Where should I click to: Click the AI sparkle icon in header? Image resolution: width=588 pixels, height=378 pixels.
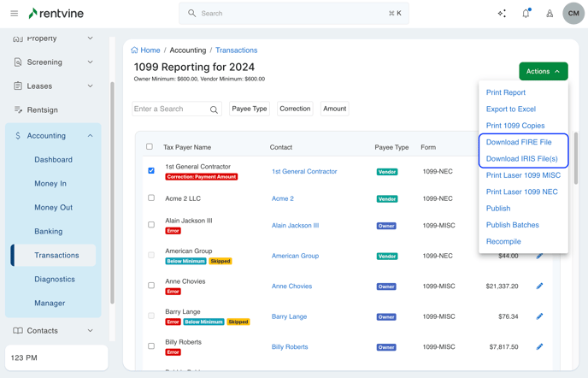(502, 14)
